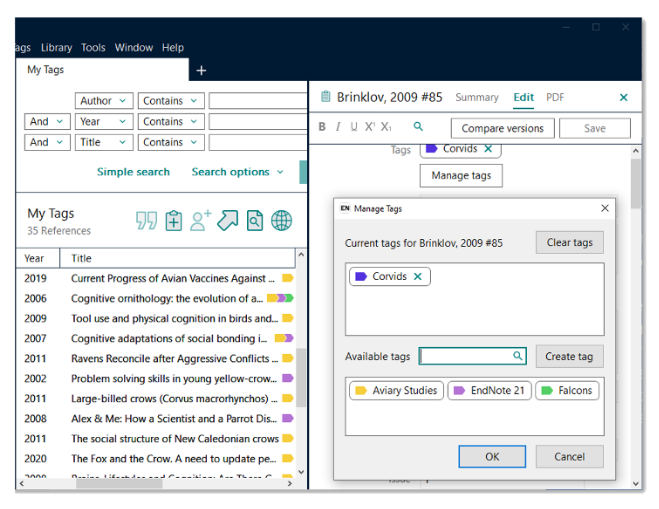
Task: Click the insert citation quote icon
Action: [147, 221]
